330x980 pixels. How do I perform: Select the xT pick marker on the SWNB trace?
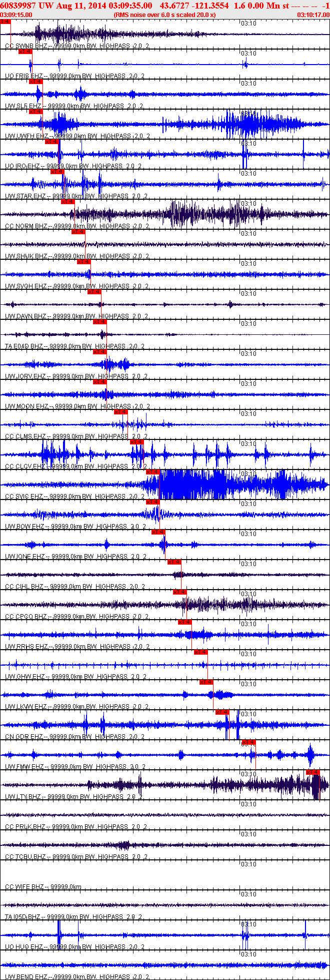5,22
